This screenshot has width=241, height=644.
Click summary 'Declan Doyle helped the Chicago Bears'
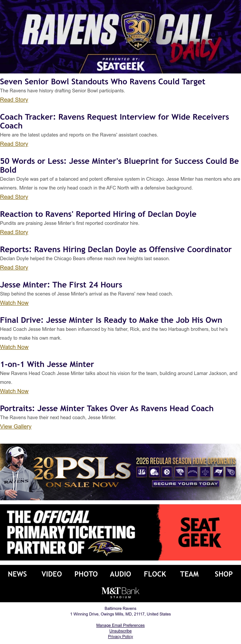(x=85, y=259)
